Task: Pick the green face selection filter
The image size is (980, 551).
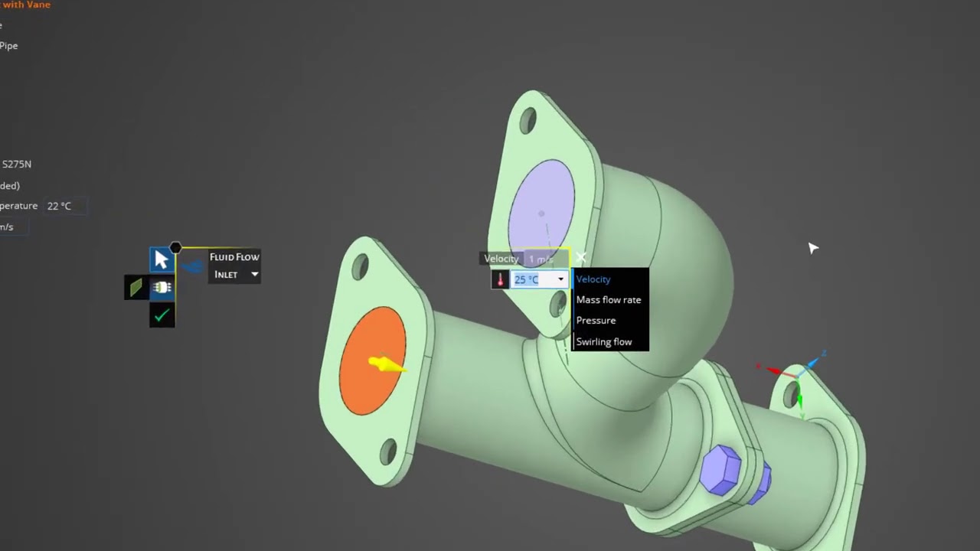Action: (136, 288)
